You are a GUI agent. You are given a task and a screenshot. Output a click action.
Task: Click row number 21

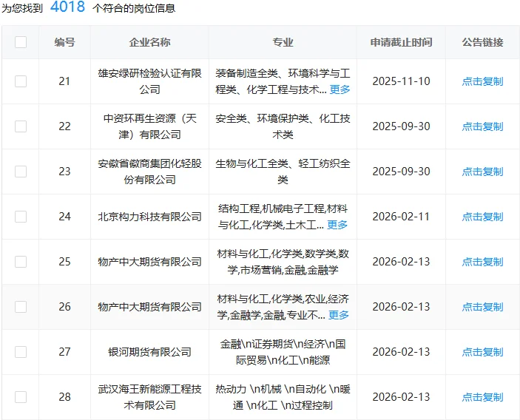coord(64,81)
